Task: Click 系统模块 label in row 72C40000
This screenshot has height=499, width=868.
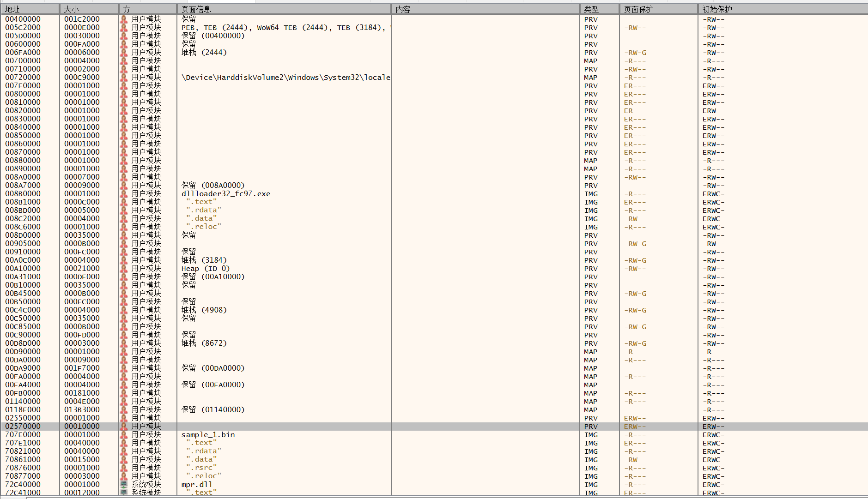Action: [146, 485]
